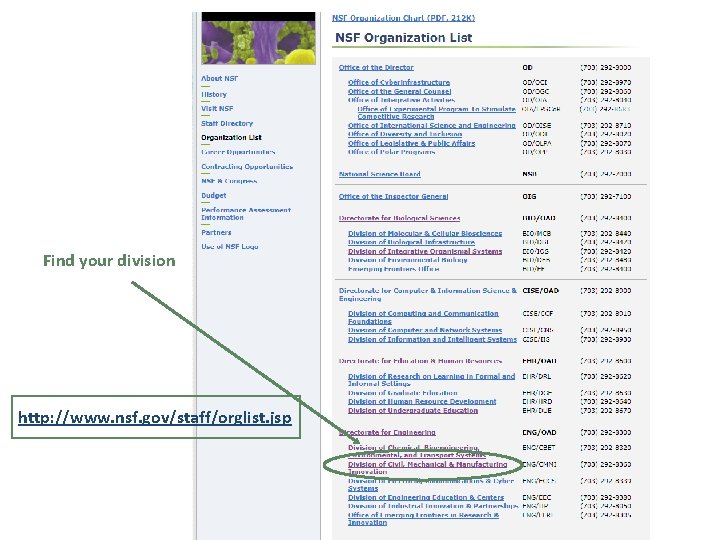The height and width of the screenshot is (540, 720).
Task: Open Division of Computer and Network Systems
Action: click(x=425, y=330)
